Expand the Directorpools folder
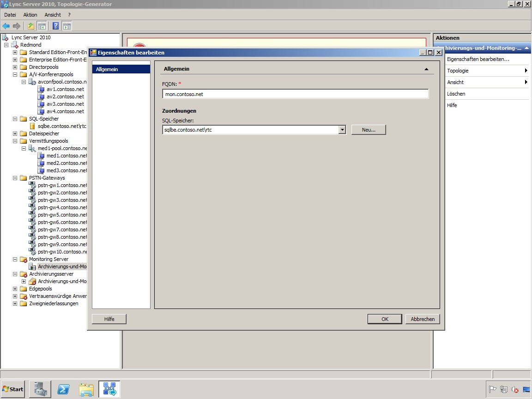The height and width of the screenshot is (399, 532). [15, 67]
